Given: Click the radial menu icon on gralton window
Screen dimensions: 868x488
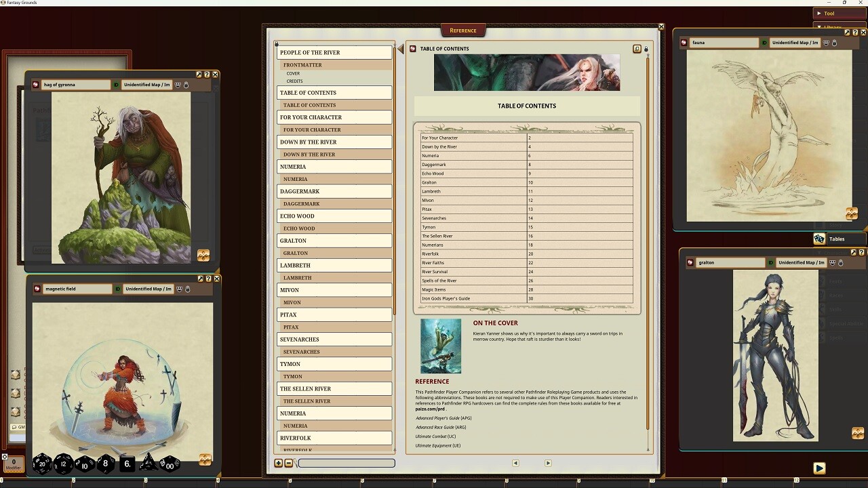Looking at the screenshot, I should [x=859, y=434].
